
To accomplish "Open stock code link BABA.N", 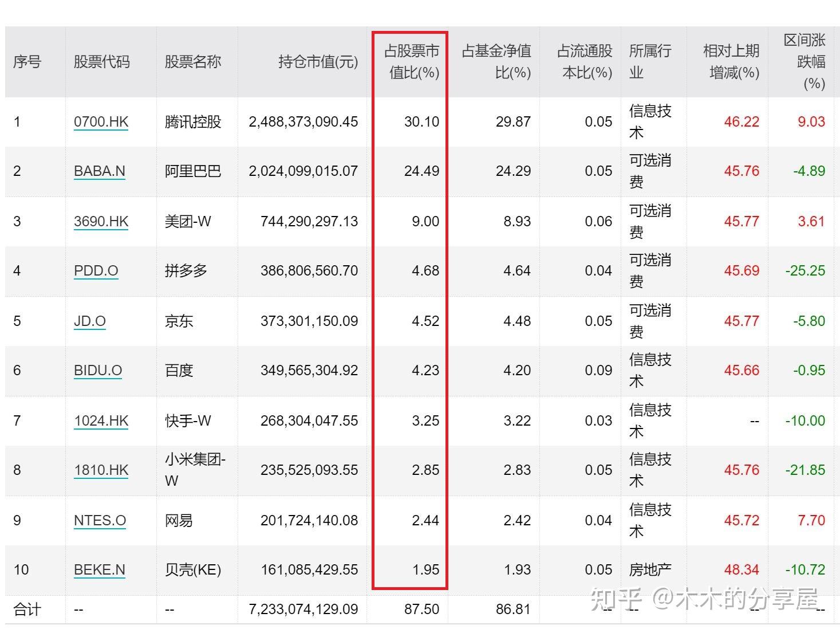I will click(100, 171).
